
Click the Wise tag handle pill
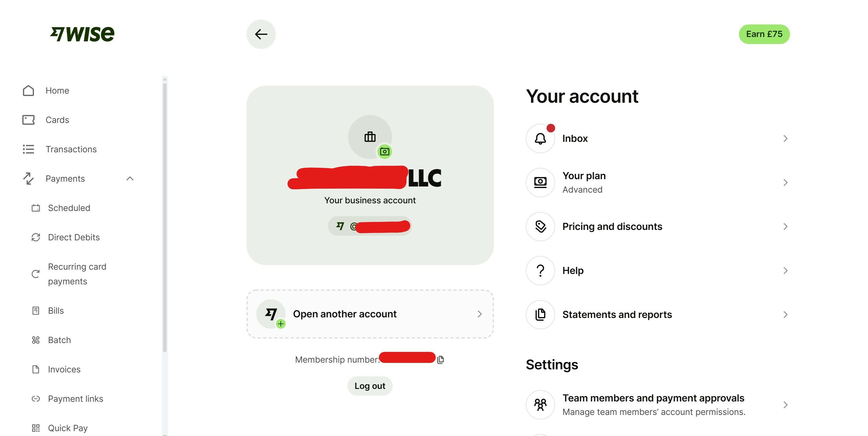click(370, 226)
